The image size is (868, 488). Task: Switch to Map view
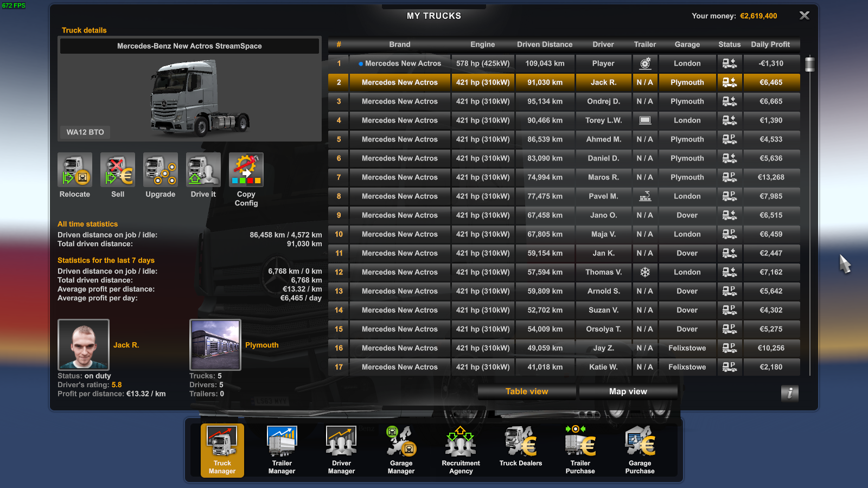pos(628,391)
